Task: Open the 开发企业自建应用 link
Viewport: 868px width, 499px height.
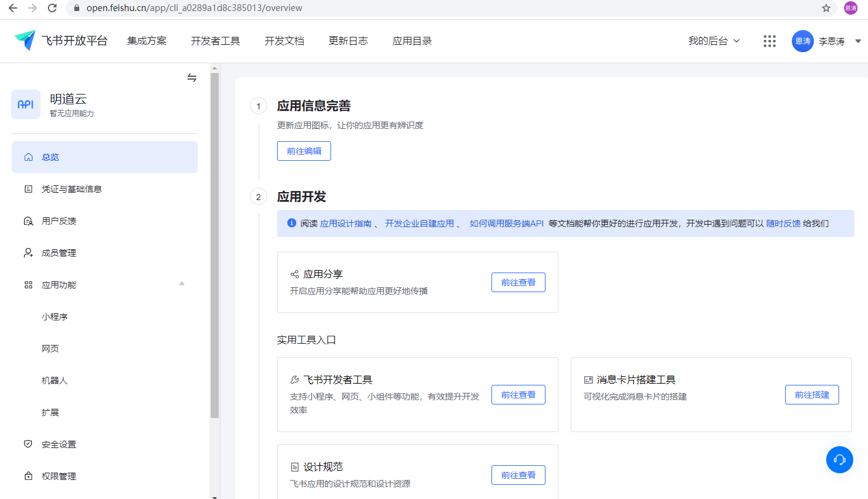Action: [x=420, y=223]
